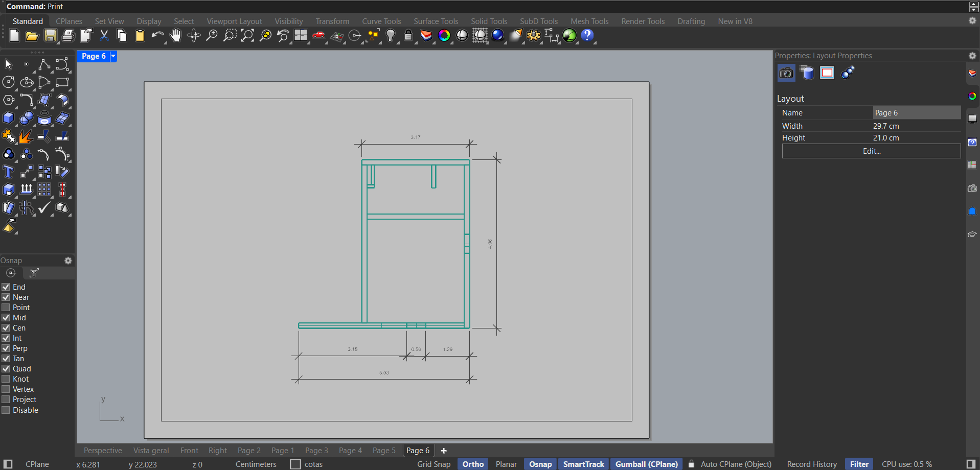Select the Pan hand tool
The image size is (980, 470).
click(x=175, y=36)
